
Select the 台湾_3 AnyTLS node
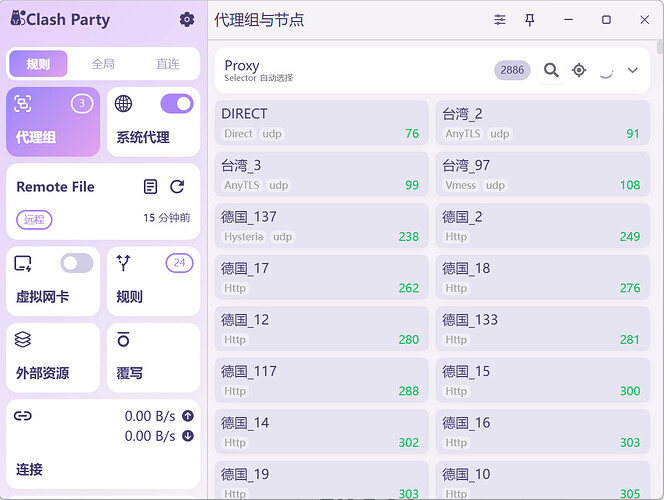coord(321,174)
